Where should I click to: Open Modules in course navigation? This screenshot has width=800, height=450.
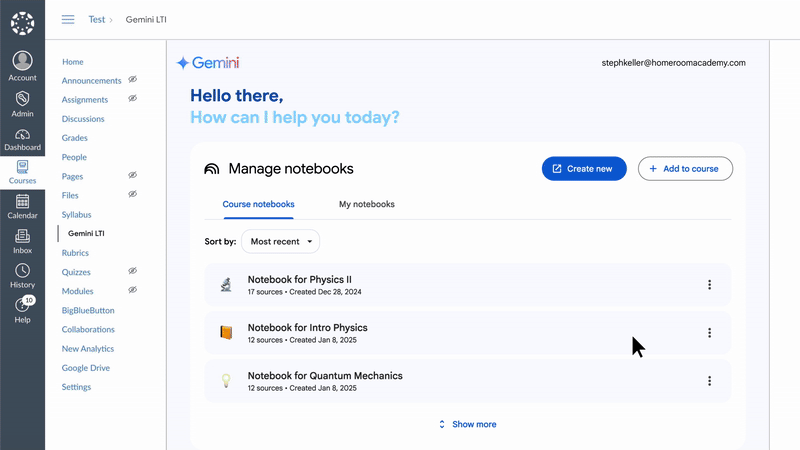(x=78, y=291)
